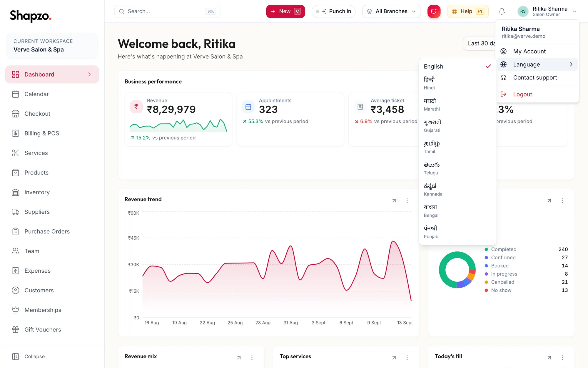Viewport: 588px width, 368px height.
Task: Click the Verve Salon & Spa workspace card
Action: [x=52, y=46]
